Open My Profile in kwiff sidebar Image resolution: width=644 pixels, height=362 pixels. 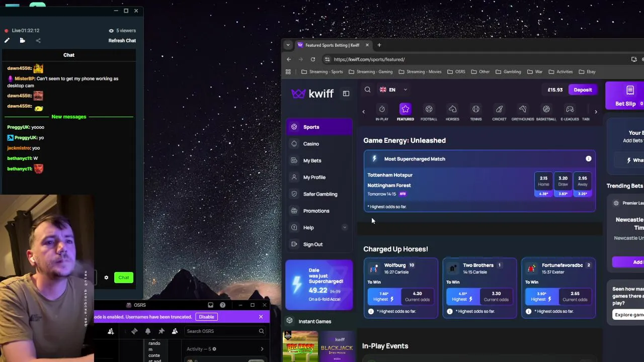tap(319, 177)
